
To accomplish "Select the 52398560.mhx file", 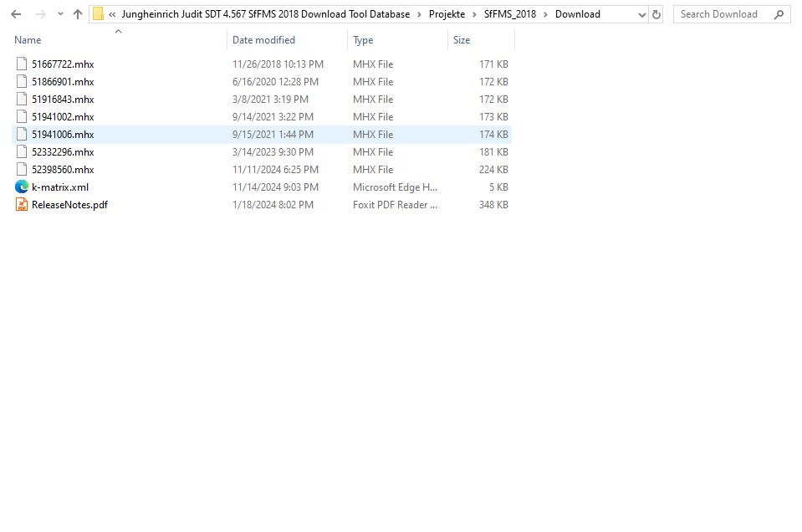I will pyautogui.click(x=64, y=169).
